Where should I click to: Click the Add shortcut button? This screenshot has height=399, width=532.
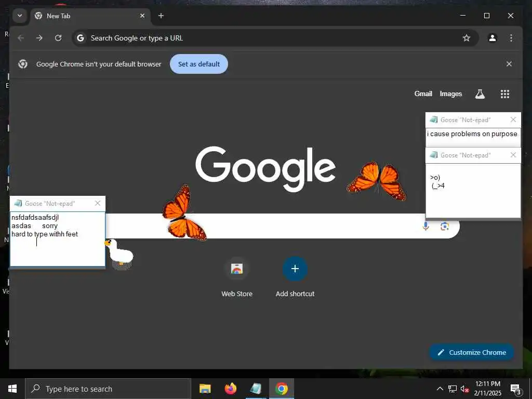tap(295, 277)
